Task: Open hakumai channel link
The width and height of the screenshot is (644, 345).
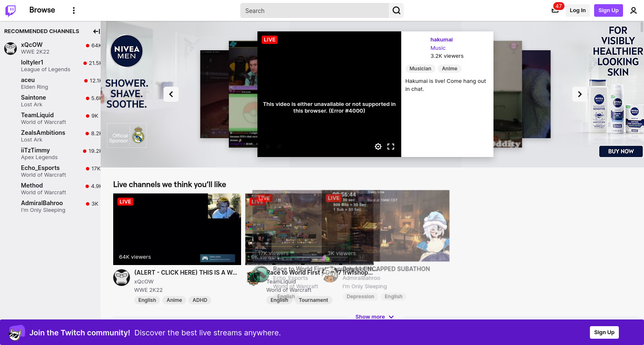Action: click(x=441, y=40)
